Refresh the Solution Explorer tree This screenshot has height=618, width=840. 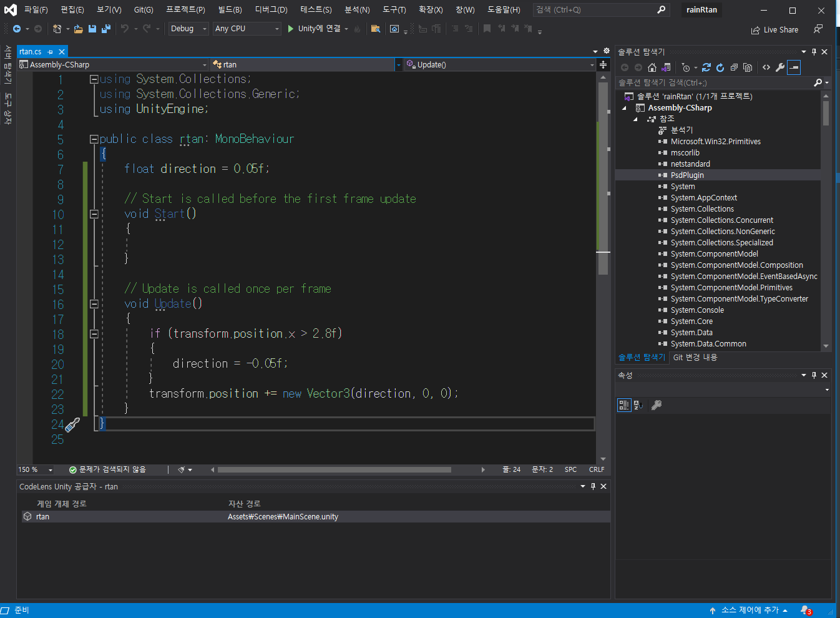[720, 67]
